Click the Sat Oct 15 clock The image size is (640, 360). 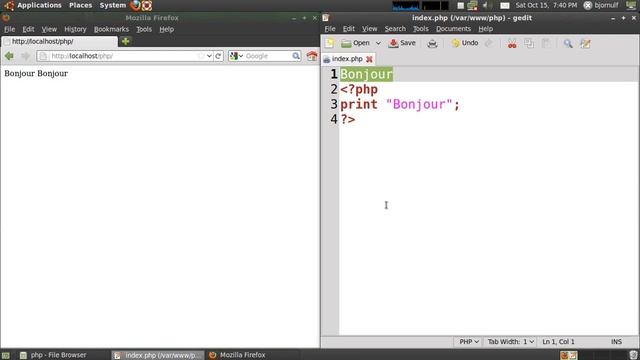tap(546, 5)
